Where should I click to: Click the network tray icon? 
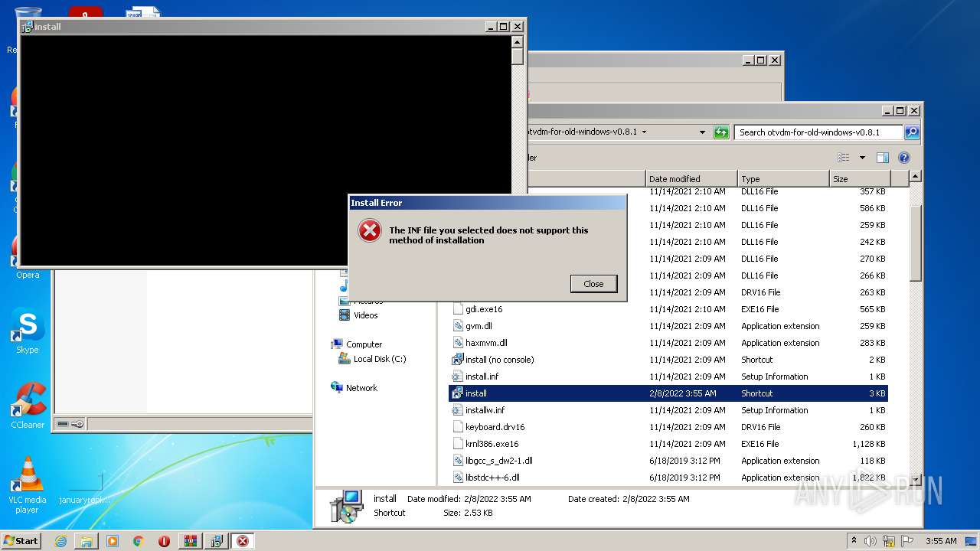[x=889, y=541]
